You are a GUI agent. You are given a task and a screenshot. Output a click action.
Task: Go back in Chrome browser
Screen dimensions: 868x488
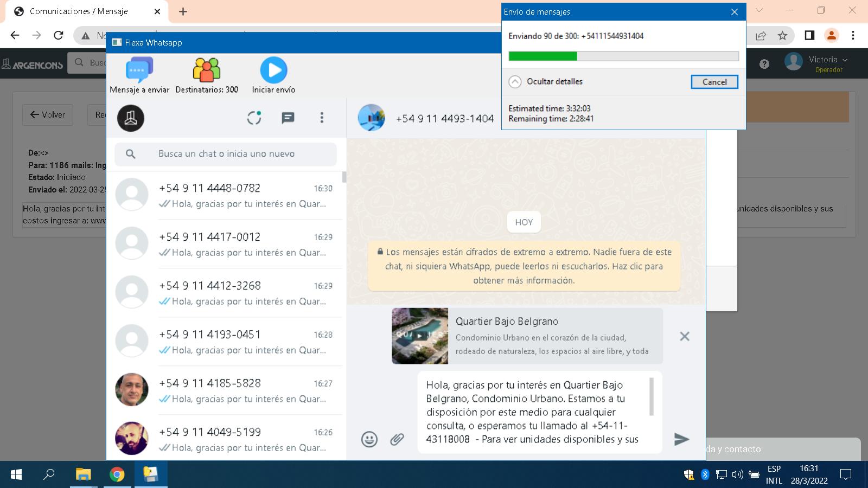[15, 35]
